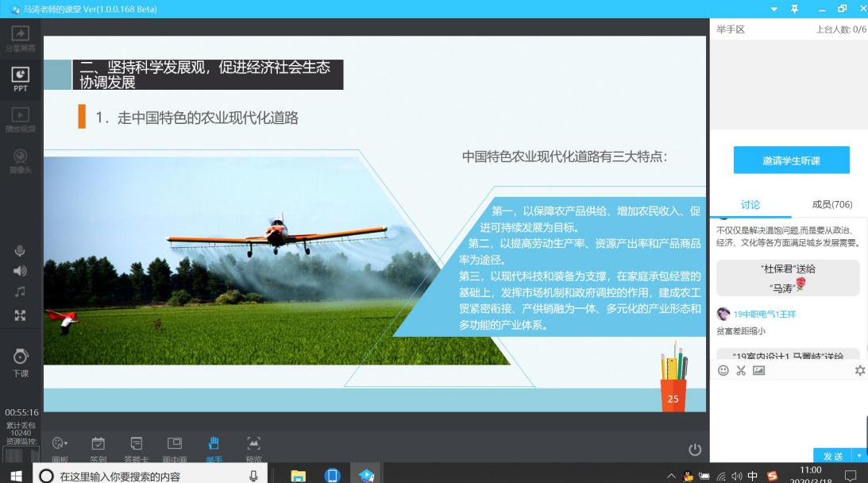The width and height of the screenshot is (868, 483).
Task: Open dropdown arrow beside send button
Action: (858, 456)
